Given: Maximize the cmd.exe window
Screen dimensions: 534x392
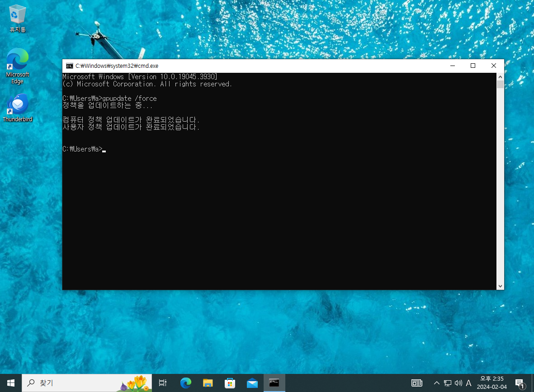Looking at the screenshot, I should pos(473,66).
